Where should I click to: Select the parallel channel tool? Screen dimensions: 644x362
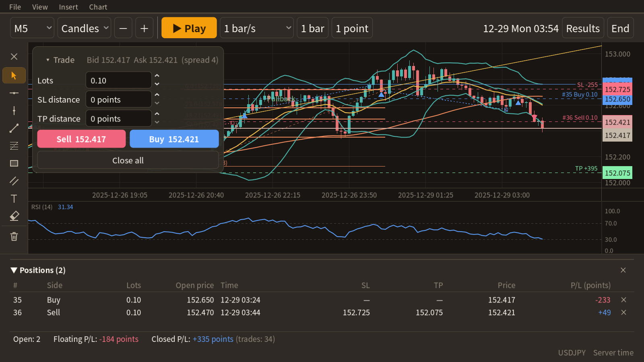tap(14, 181)
